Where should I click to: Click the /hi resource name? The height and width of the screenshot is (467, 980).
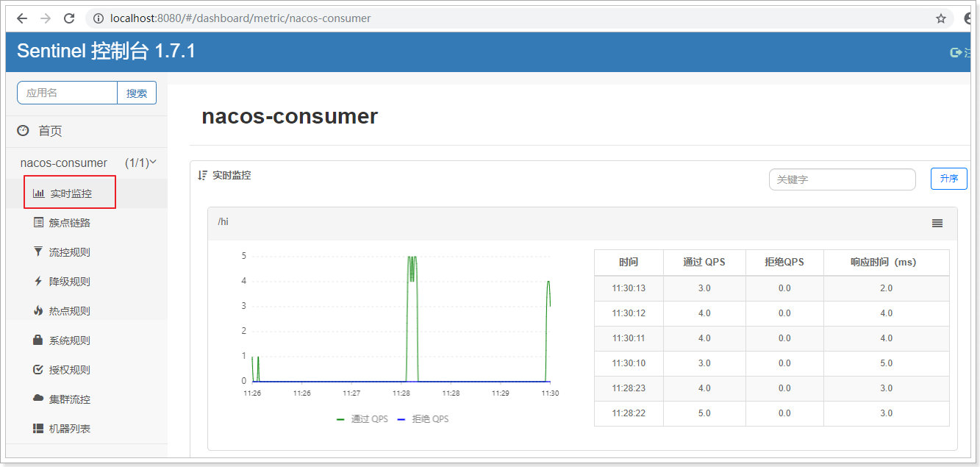coord(223,222)
